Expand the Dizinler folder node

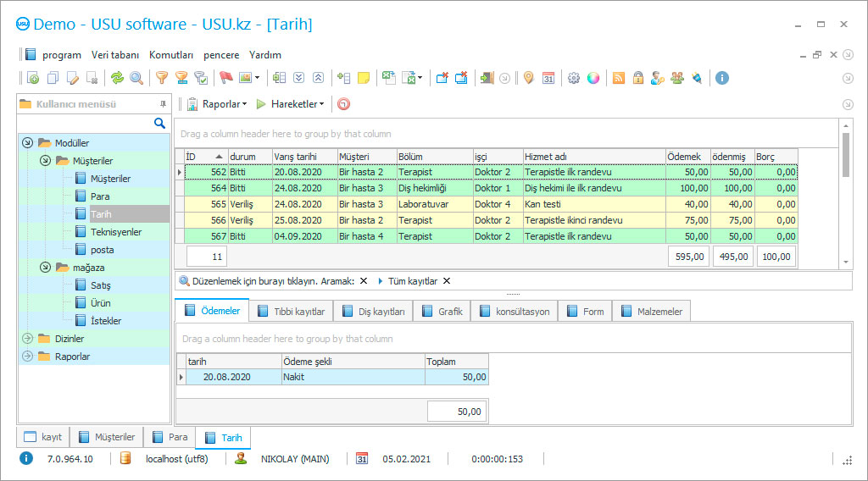(x=27, y=339)
